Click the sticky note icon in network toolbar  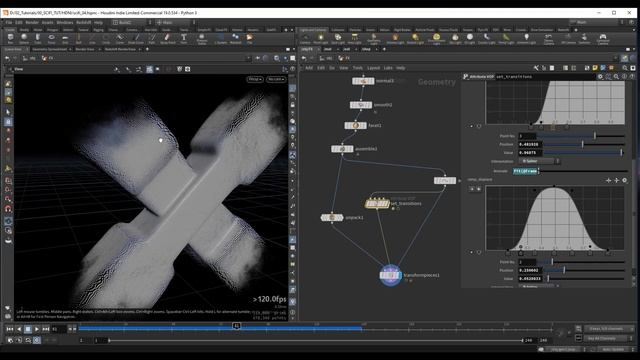(595, 68)
